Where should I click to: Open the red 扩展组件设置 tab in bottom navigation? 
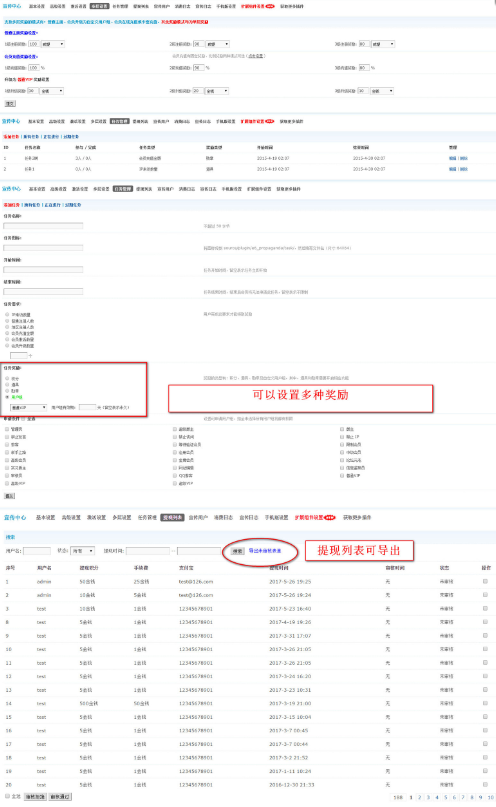point(315,517)
